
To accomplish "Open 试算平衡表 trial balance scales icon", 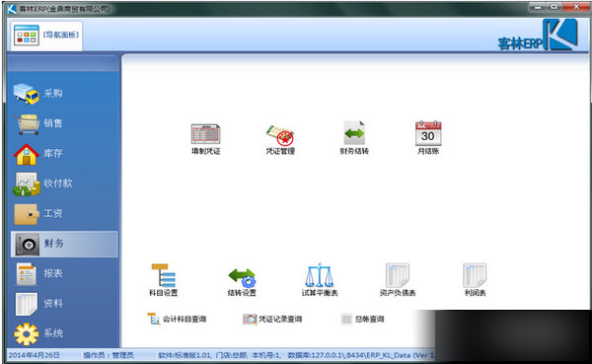I will pos(320,280).
